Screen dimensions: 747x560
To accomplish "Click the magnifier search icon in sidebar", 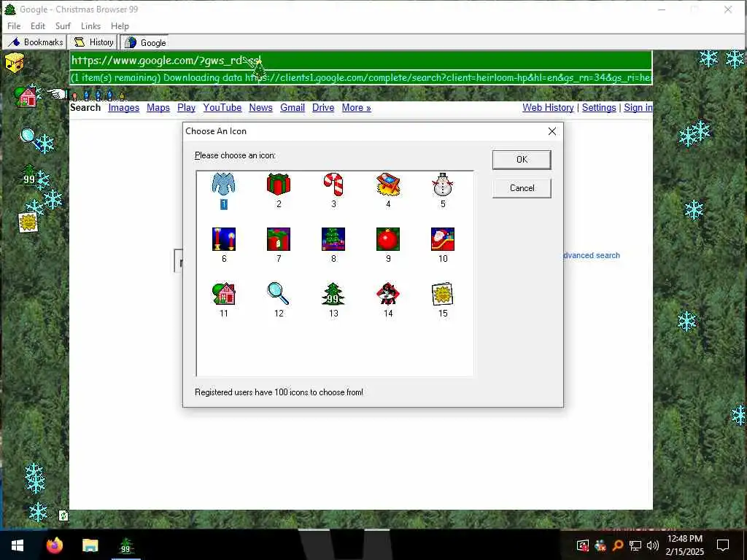I will 29,139.
